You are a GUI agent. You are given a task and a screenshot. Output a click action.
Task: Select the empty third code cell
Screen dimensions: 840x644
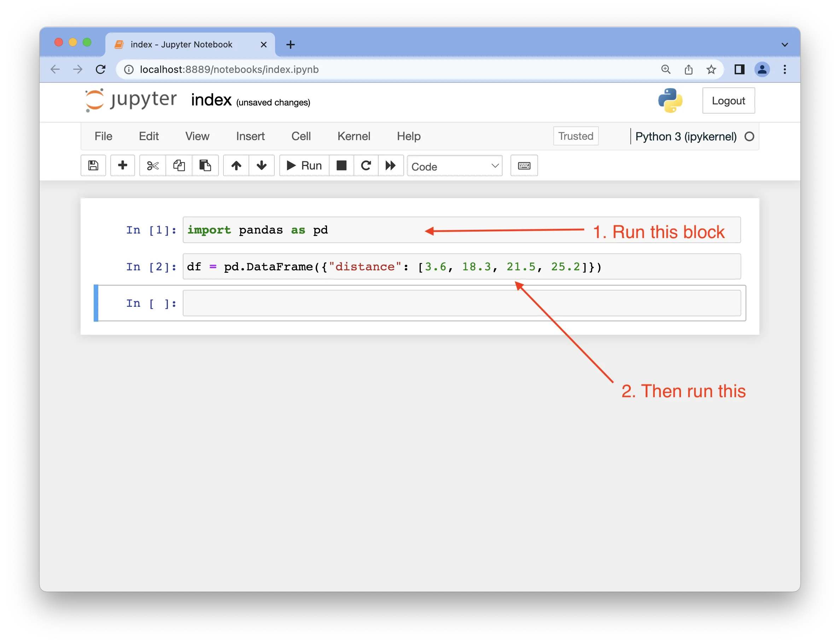tap(421, 303)
